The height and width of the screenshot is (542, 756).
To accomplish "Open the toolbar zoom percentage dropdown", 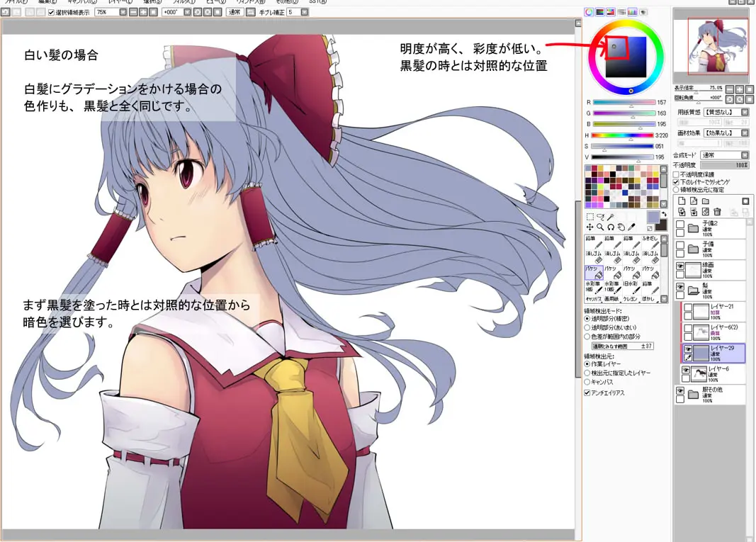I will [x=123, y=12].
